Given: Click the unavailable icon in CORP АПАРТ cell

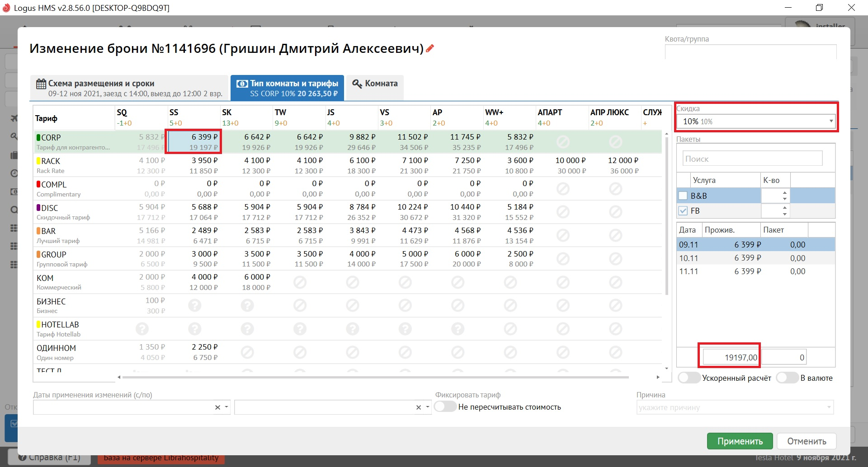Looking at the screenshot, I should click(563, 142).
